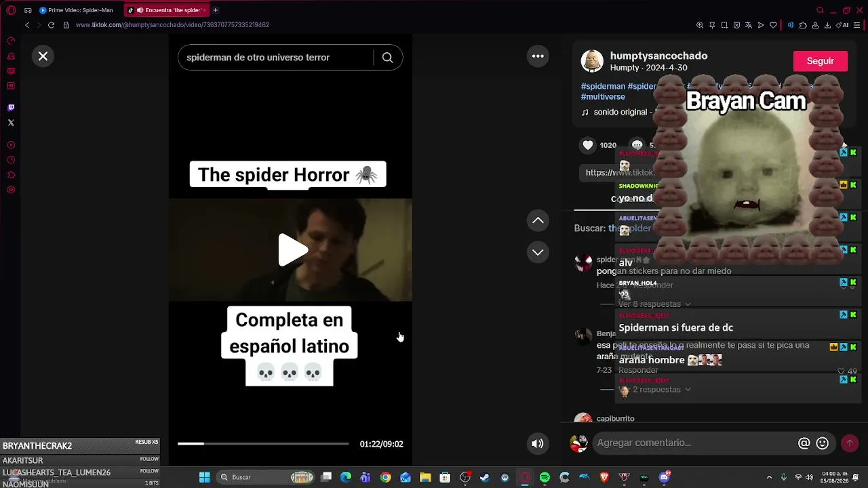Go to the previous video arrow
This screenshot has width=868, height=488.
coord(538,220)
